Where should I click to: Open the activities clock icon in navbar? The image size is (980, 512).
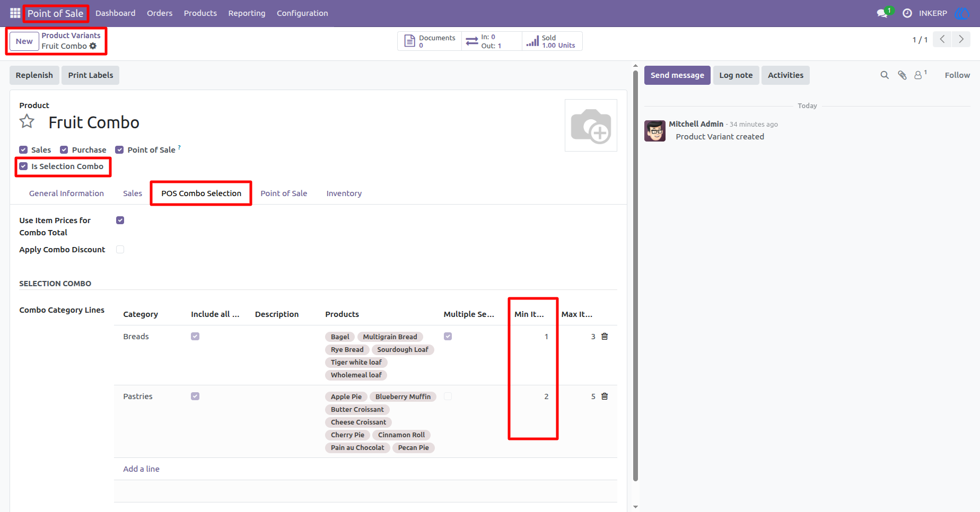click(907, 13)
